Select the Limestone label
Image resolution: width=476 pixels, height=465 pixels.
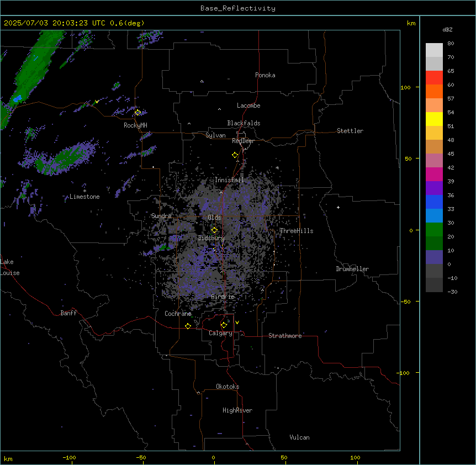click(84, 197)
